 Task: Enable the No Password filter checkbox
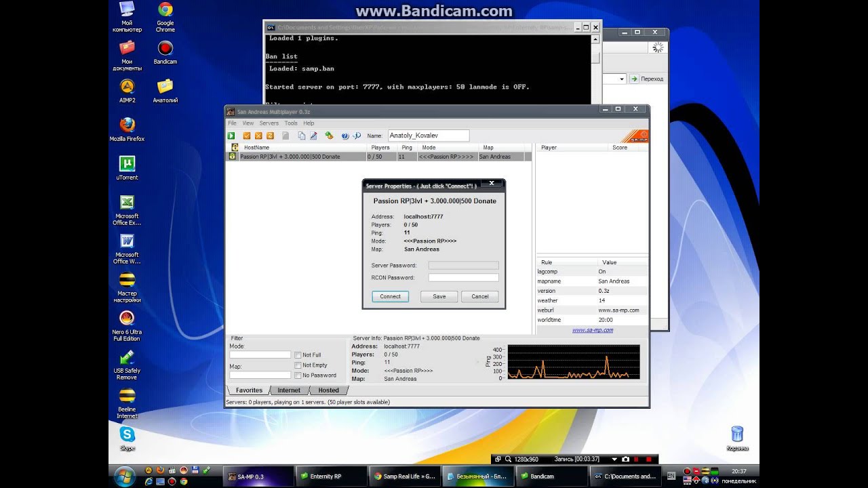(x=298, y=375)
